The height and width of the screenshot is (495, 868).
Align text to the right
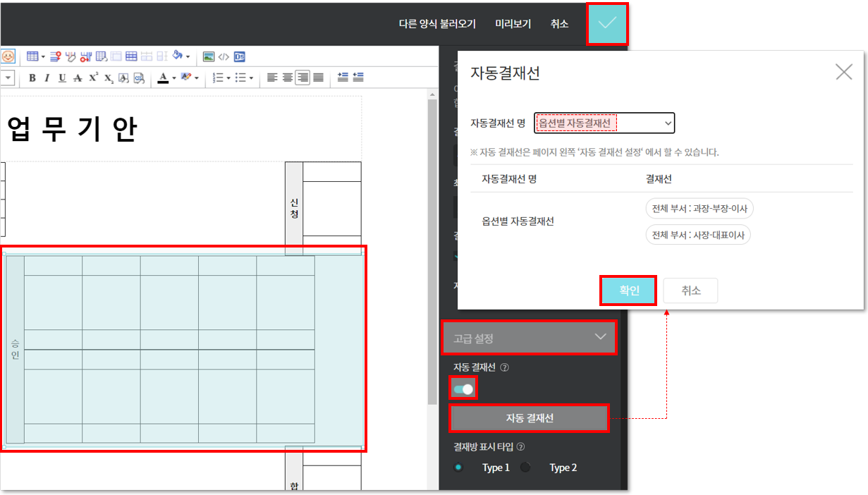click(x=302, y=78)
